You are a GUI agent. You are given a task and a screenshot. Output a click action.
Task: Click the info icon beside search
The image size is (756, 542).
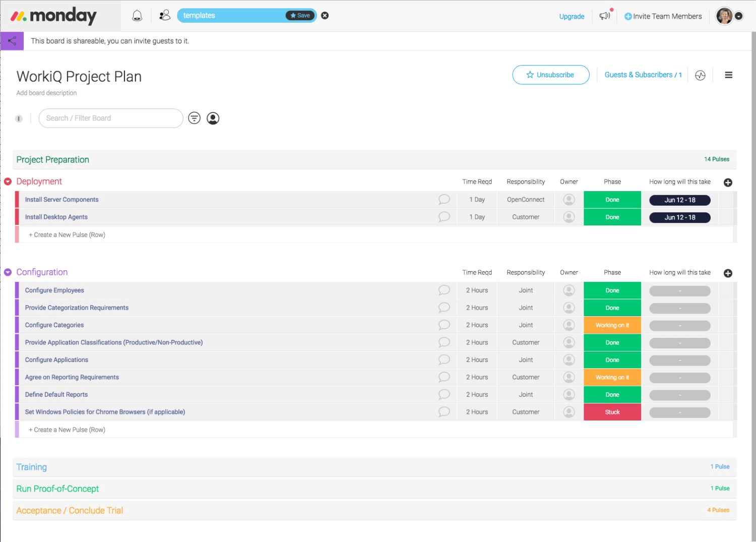tap(19, 118)
